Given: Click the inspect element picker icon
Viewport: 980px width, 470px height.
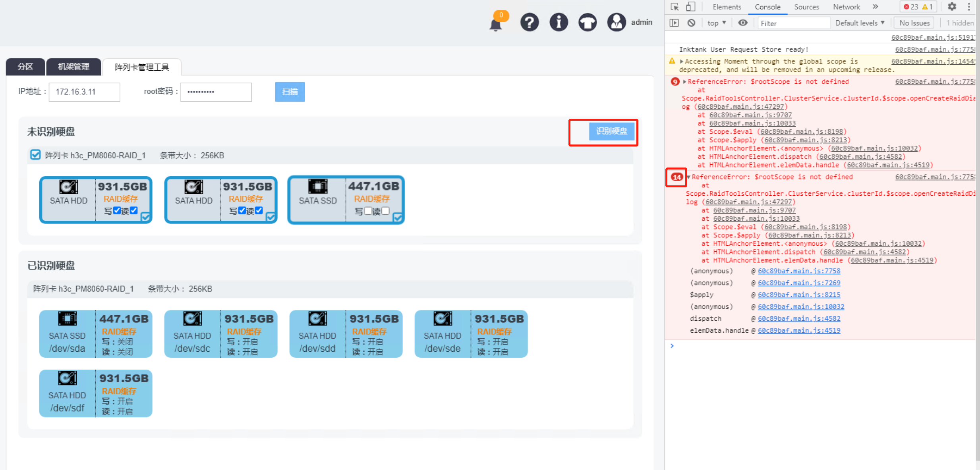Looking at the screenshot, I should click(x=675, y=7).
